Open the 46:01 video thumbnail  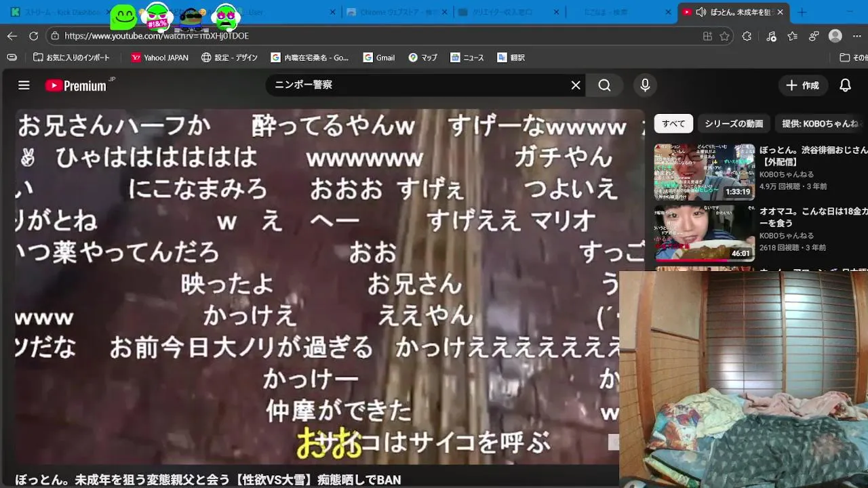pos(705,233)
